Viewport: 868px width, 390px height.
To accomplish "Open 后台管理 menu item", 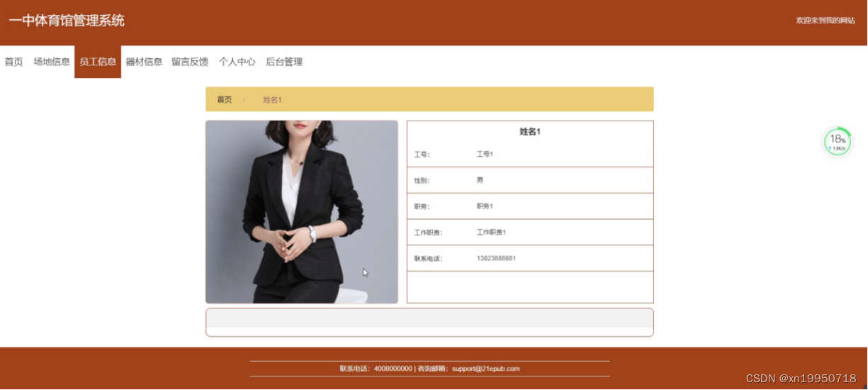I will tap(284, 62).
